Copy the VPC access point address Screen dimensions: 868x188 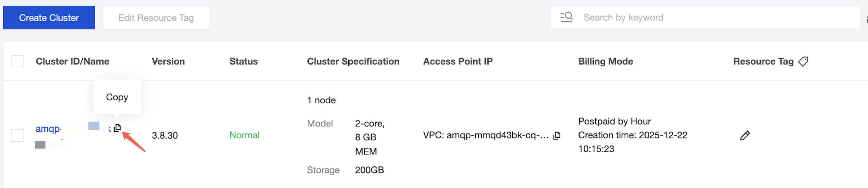pyautogui.click(x=557, y=135)
